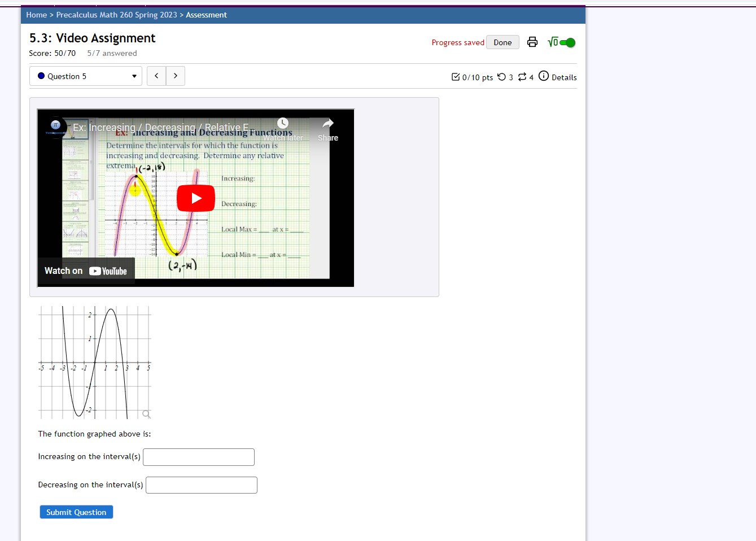
Task: Click the 0/10 pts checkbox score icon
Action: pyautogui.click(x=456, y=76)
